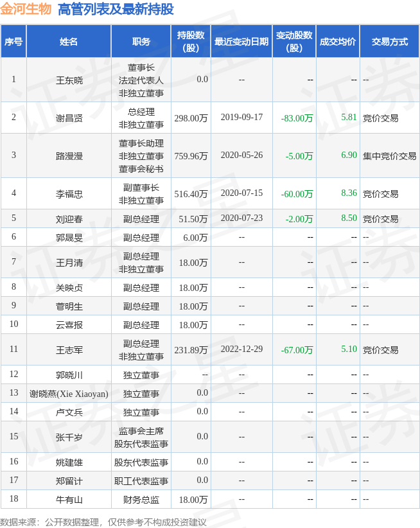
Task: Click the 集中竞价交易 cell
Action: [389, 156]
